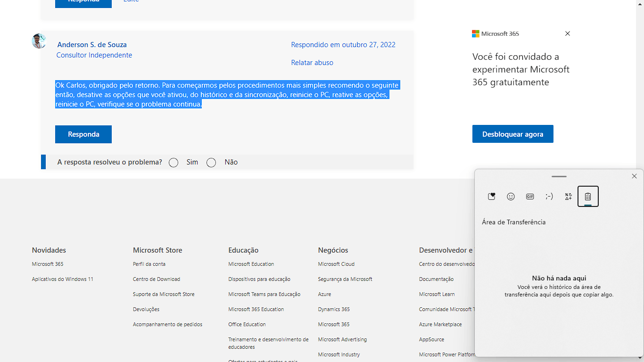644x362 pixels.
Task: Click the Microsoft 365 logo in ad
Action: coord(495,34)
